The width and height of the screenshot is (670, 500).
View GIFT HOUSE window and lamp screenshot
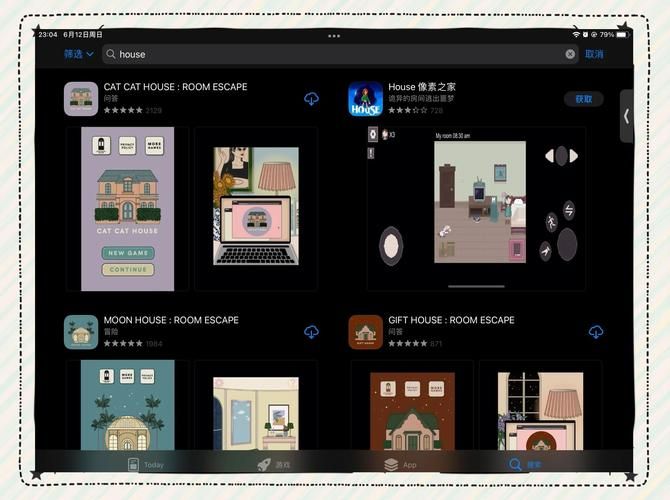541,411
